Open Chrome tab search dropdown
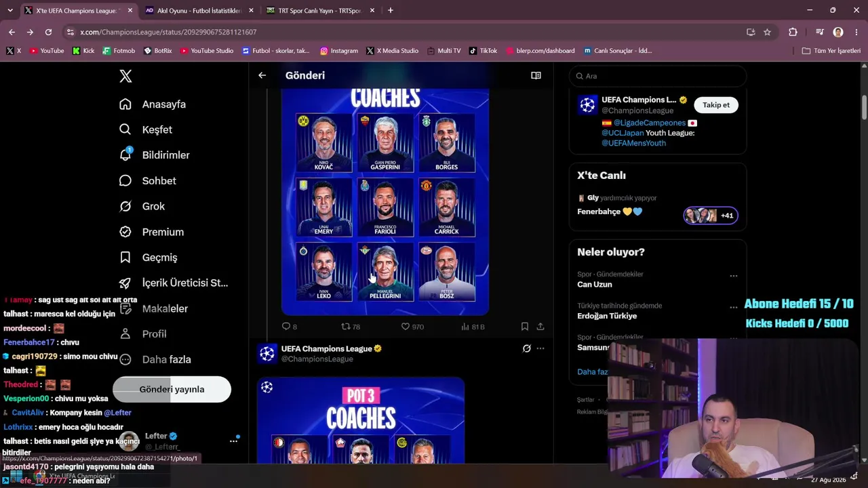This screenshot has height=488, width=868. tap(9, 10)
